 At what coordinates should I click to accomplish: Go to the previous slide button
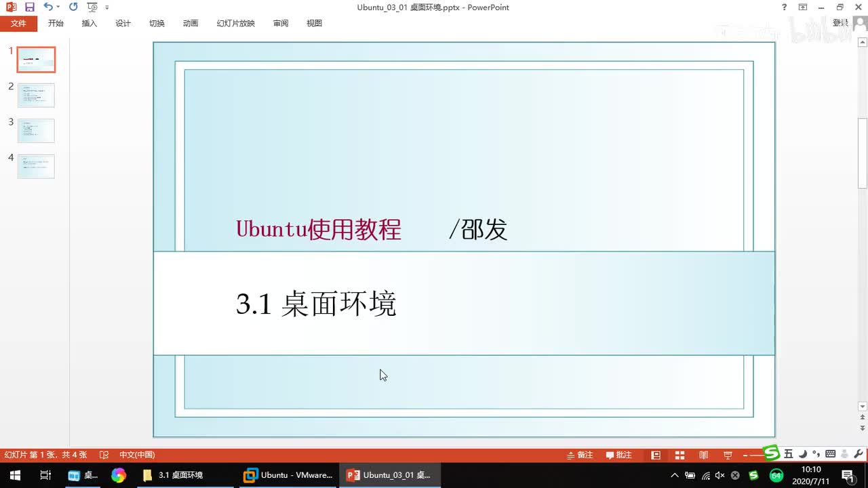(863, 419)
